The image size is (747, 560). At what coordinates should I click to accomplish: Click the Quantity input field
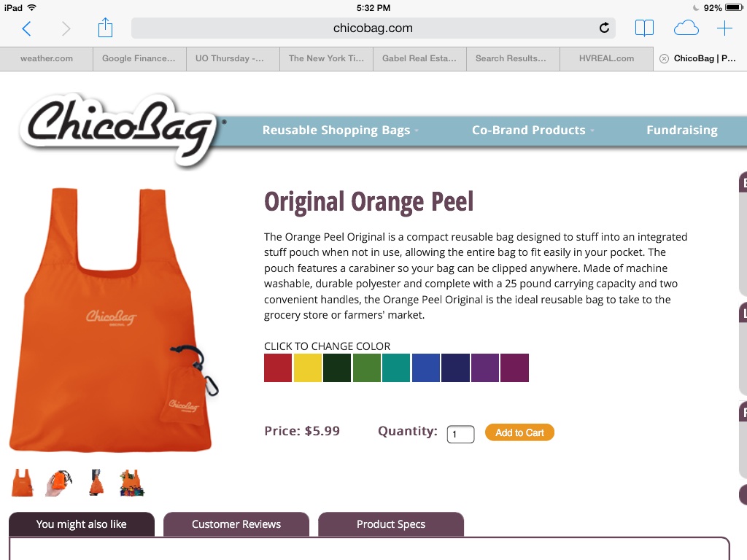click(x=460, y=434)
